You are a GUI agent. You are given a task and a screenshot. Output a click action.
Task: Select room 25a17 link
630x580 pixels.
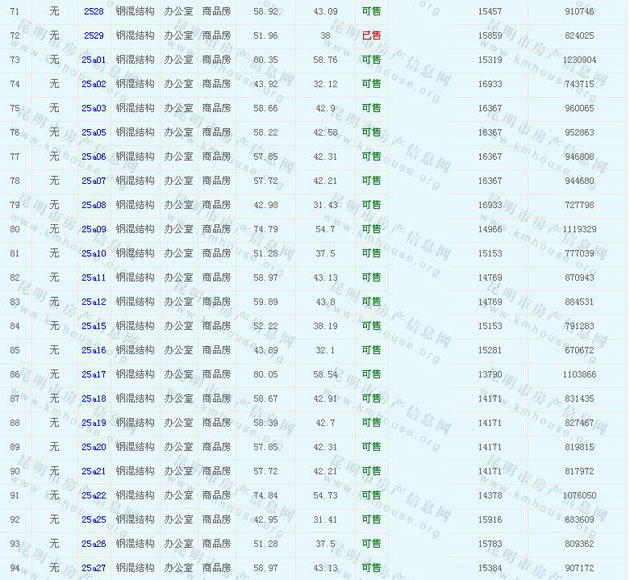(94, 374)
